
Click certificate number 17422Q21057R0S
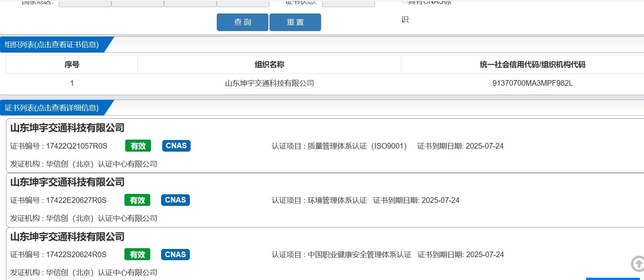pyautogui.click(x=77, y=146)
